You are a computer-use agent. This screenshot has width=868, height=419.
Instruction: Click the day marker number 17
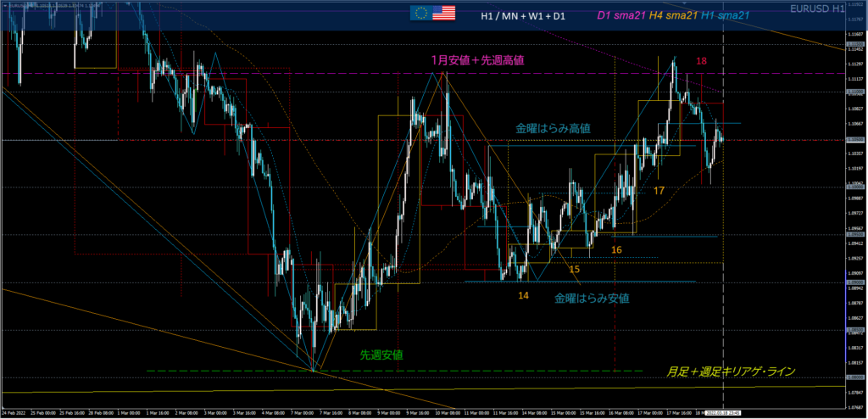[x=659, y=191]
